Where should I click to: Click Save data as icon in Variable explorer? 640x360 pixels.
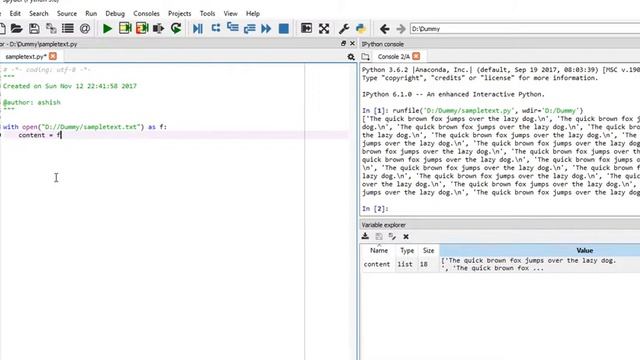[392, 236]
